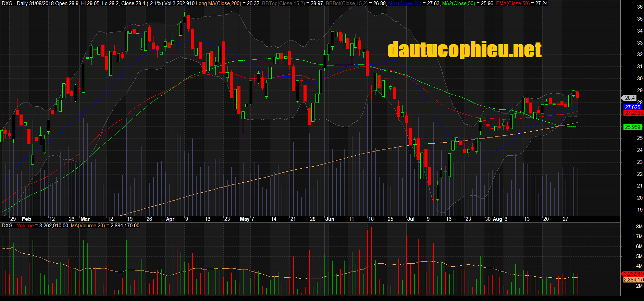Viewport: 644px width, 301px height.
Task: Click the Feb label on date axis
Action: [26, 219]
